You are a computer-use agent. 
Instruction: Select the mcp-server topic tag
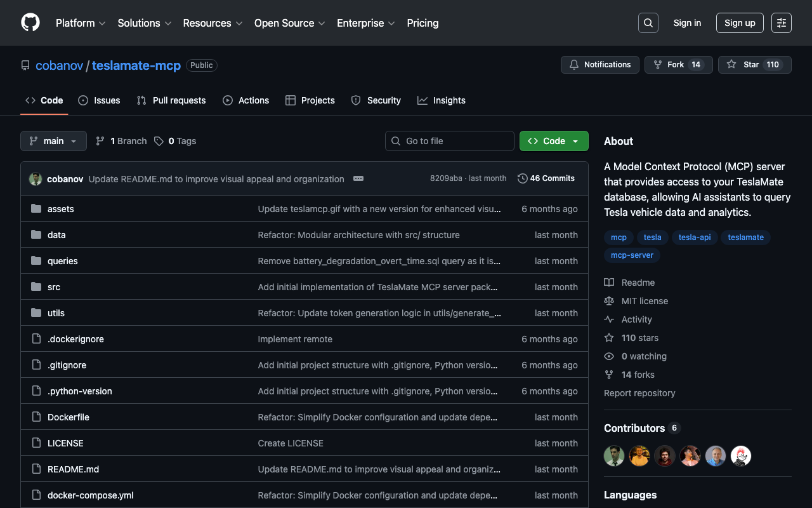pyautogui.click(x=632, y=255)
